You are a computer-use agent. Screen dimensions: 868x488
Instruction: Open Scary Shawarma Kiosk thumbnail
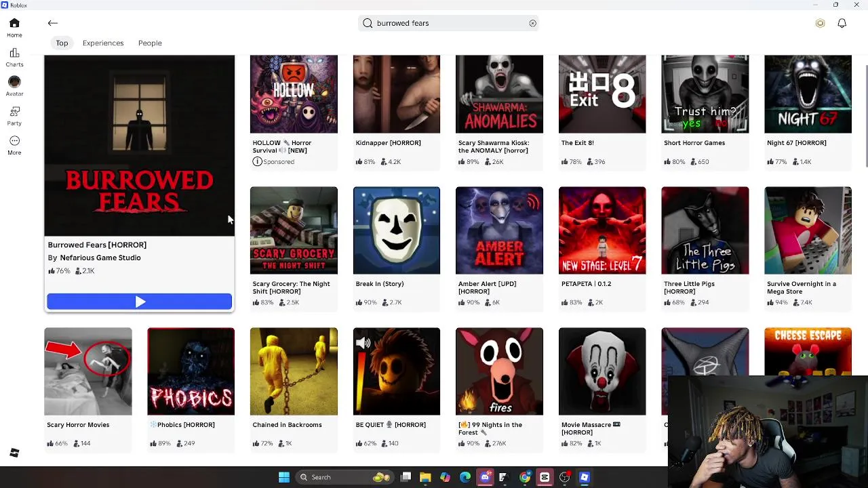499,94
